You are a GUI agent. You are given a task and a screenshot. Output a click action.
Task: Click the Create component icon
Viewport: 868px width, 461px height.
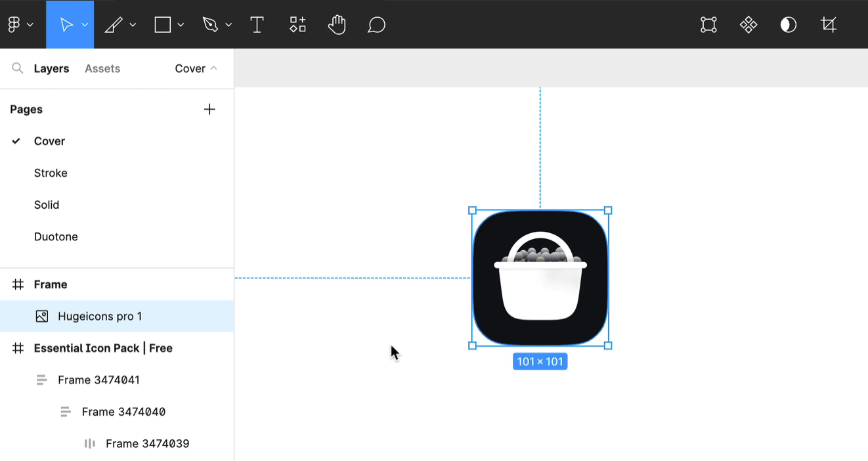(x=749, y=25)
